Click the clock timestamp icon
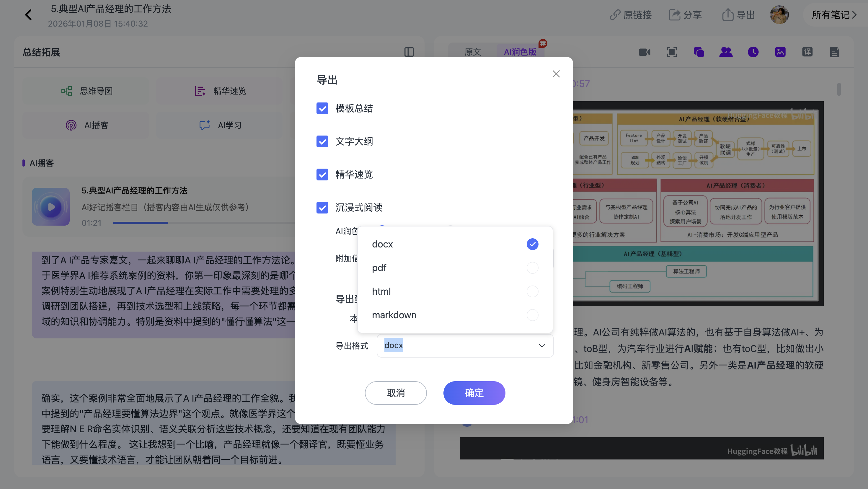 pyautogui.click(x=753, y=52)
